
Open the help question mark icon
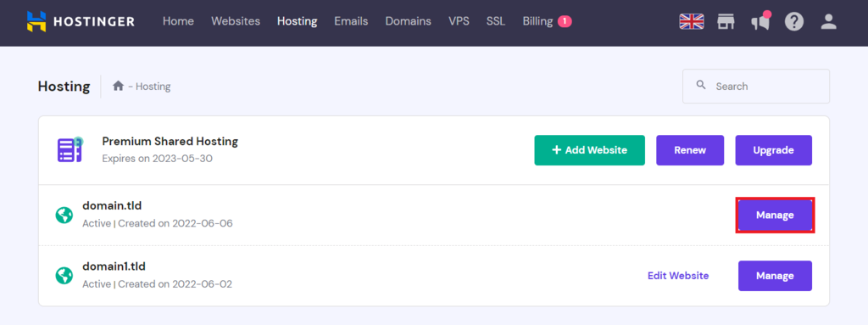(793, 21)
